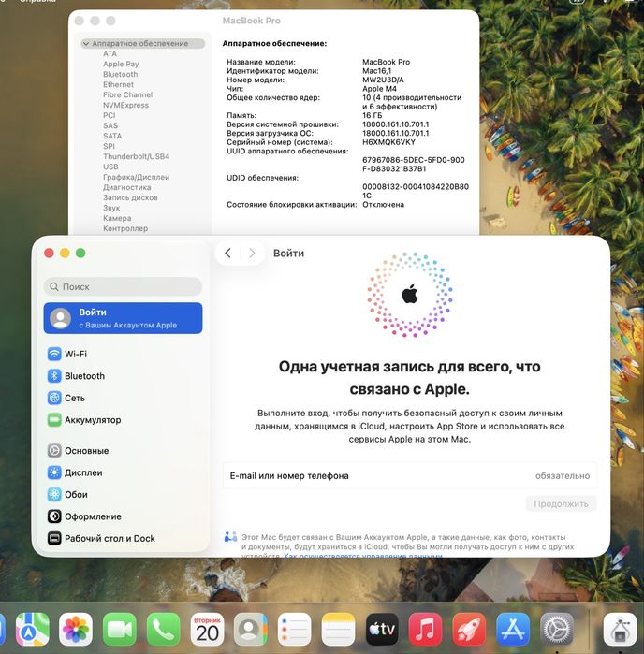Open the Справка menu in menu bar
This screenshot has height=654, width=644.
pos(38,1)
